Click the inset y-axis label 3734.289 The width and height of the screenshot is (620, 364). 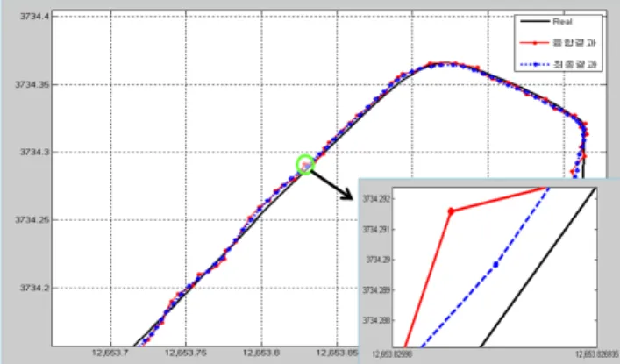(376, 290)
